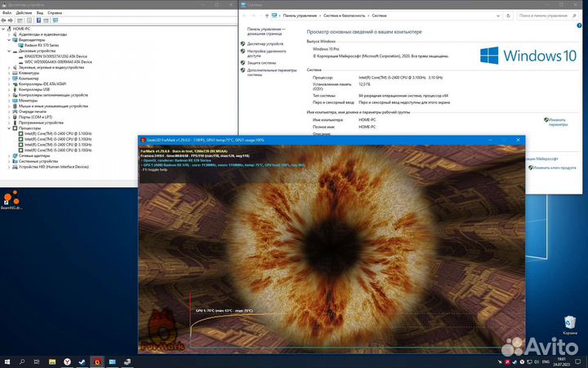Open BeamNG.drive desktop shortcut icon
Screen dimensions: 588x368
click(x=11, y=200)
